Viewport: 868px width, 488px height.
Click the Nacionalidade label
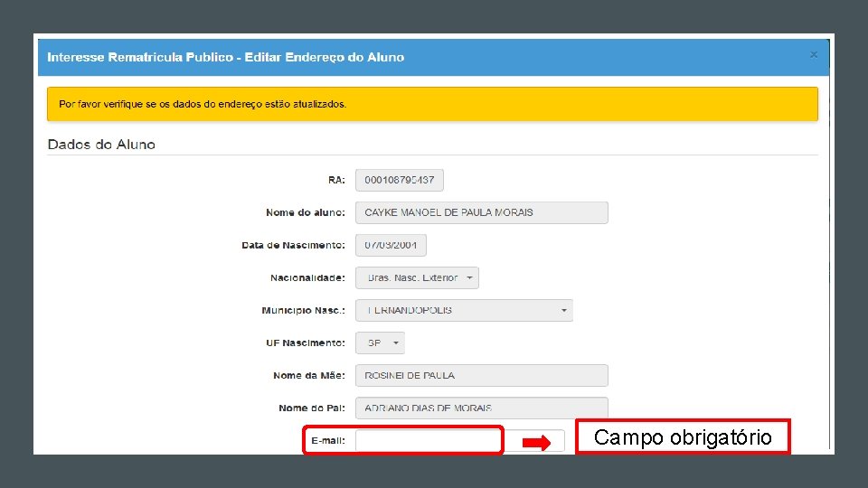pos(307,277)
